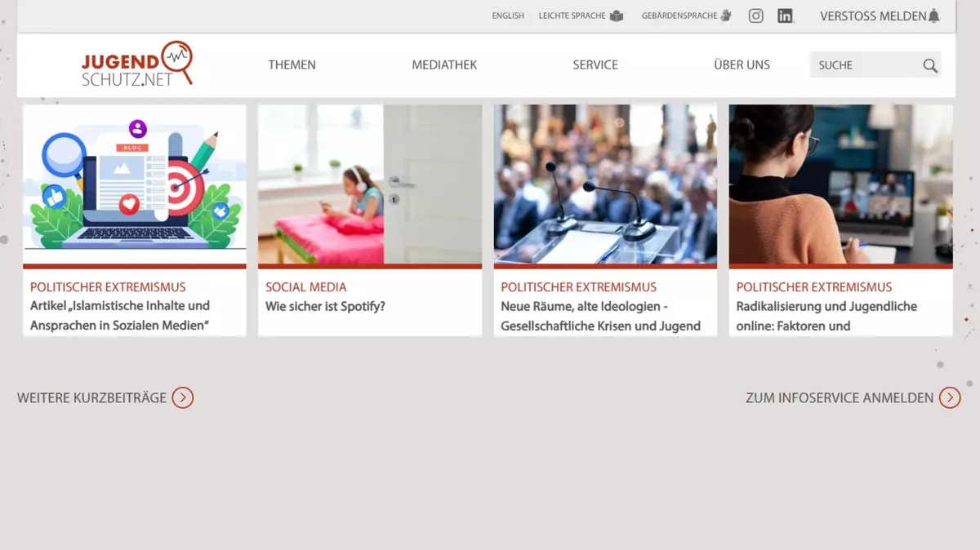Click the red arrow beside ZUM INFOSERVICE ANMELDEN
Viewport: 980px width, 550px height.
(950, 397)
